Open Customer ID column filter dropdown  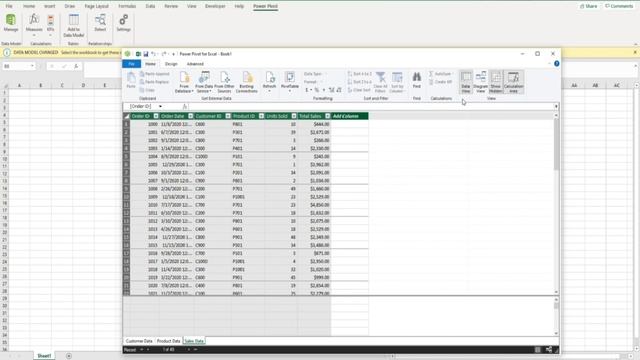(228, 116)
